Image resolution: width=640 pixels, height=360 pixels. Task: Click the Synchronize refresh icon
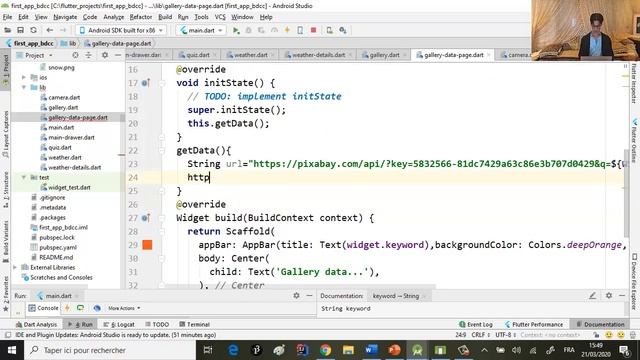coord(33,30)
